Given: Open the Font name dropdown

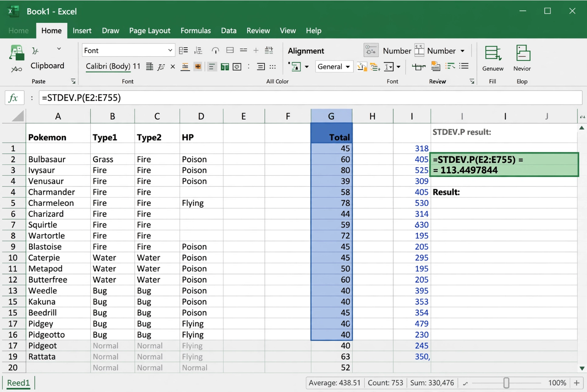Looking at the screenshot, I should click(x=170, y=51).
